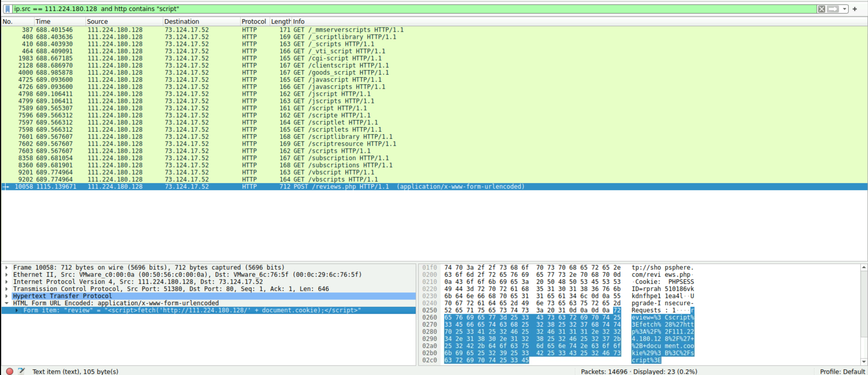Image resolution: width=868 pixels, height=375 pixels.
Task: Select packet 10058 POST /reviews.php
Action: [434, 187]
